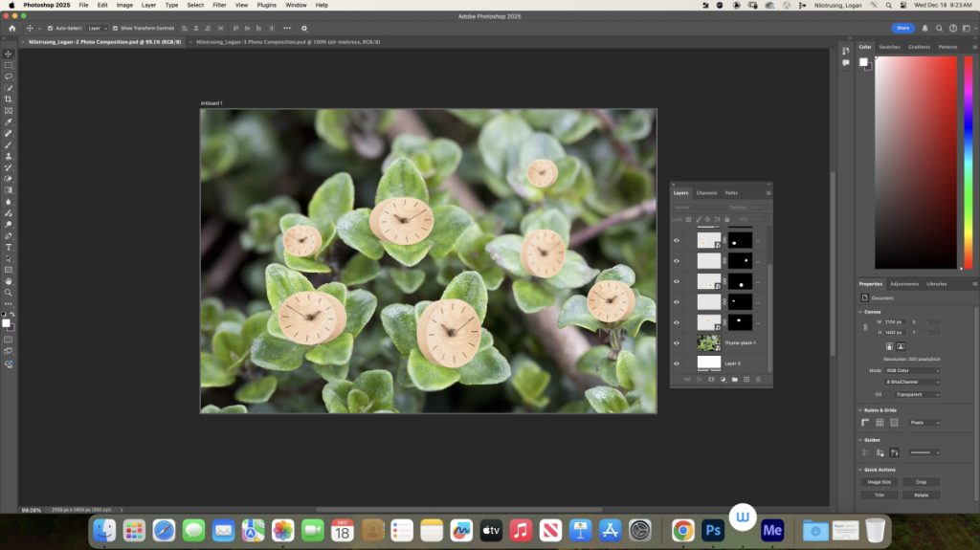Image resolution: width=980 pixels, height=550 pixels.
Task: Disable the Auto-Select checkbox
Action: 49,28
